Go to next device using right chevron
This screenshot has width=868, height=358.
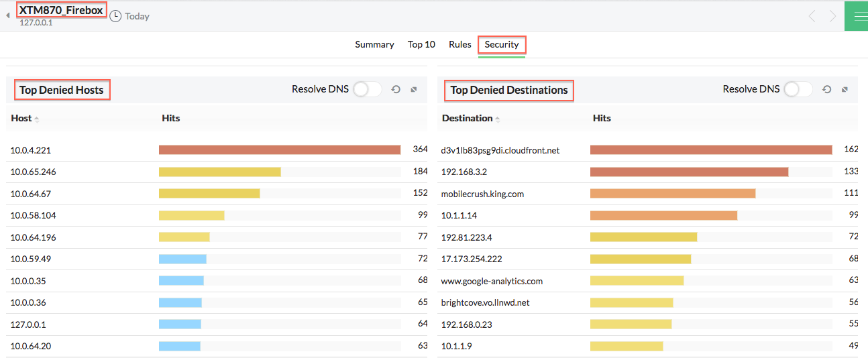pyautogui.click(x=832, y=16)
